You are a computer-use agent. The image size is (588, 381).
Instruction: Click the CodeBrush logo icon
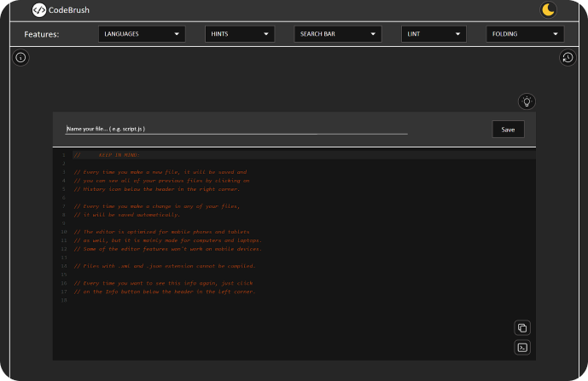click(39, 10)
